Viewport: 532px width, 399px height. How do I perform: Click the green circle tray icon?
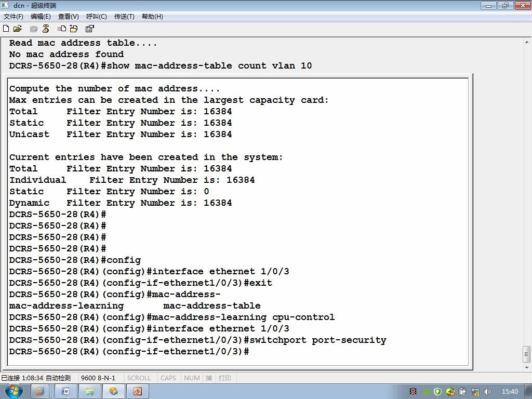click(x=425, y=392)
